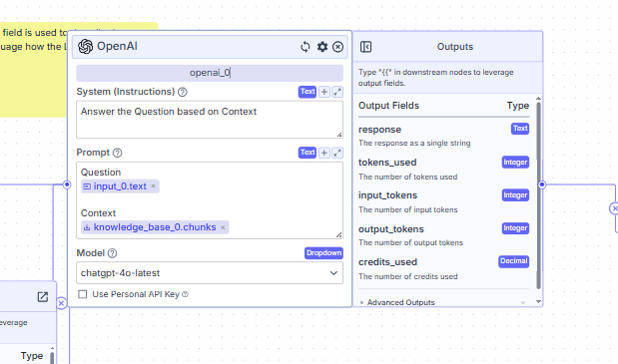Click plus icon beside Prompt
Image resolution: width=618 pixels, height=364 pixels.
tap(324, 153)
